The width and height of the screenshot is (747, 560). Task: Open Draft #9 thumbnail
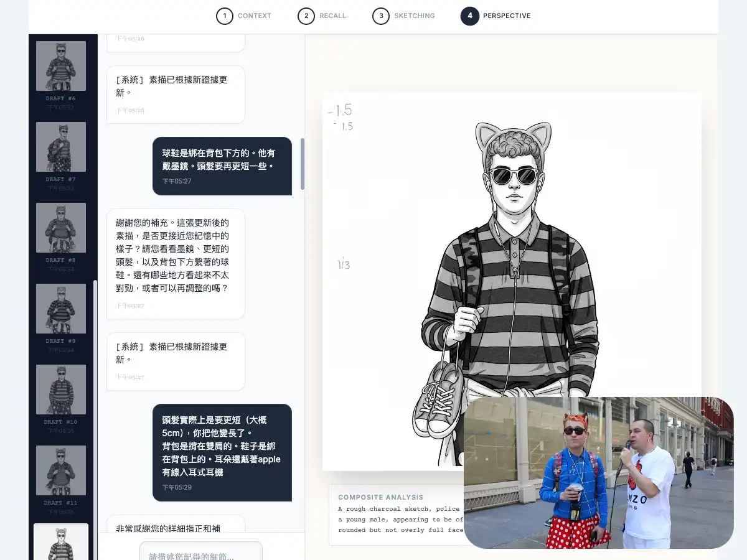61,309
